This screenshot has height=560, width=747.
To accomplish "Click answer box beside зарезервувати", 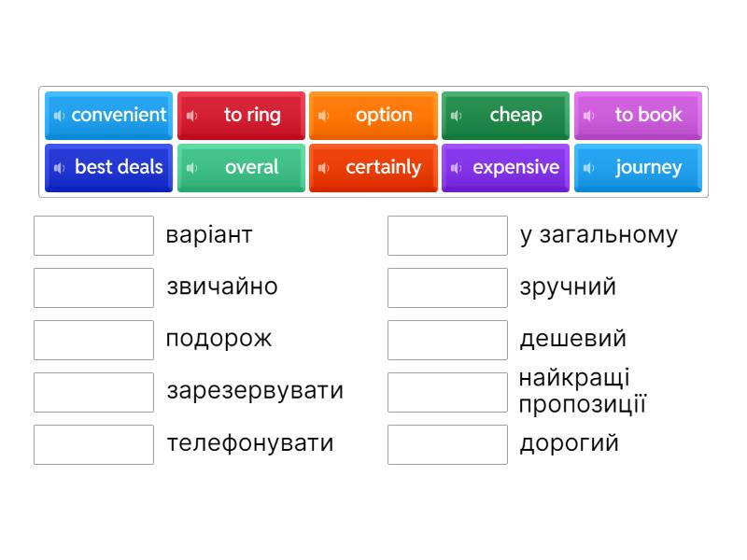I will pos(93,392).
